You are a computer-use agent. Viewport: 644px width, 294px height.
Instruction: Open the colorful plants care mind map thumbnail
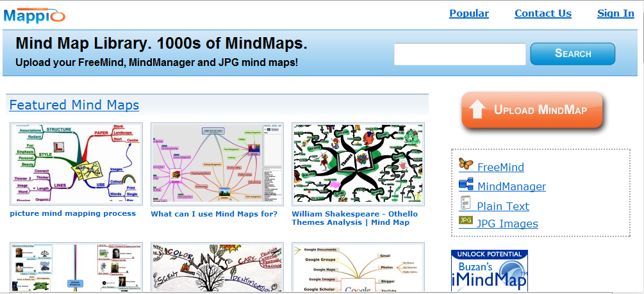pyautogui.click(x=217, y=267)
